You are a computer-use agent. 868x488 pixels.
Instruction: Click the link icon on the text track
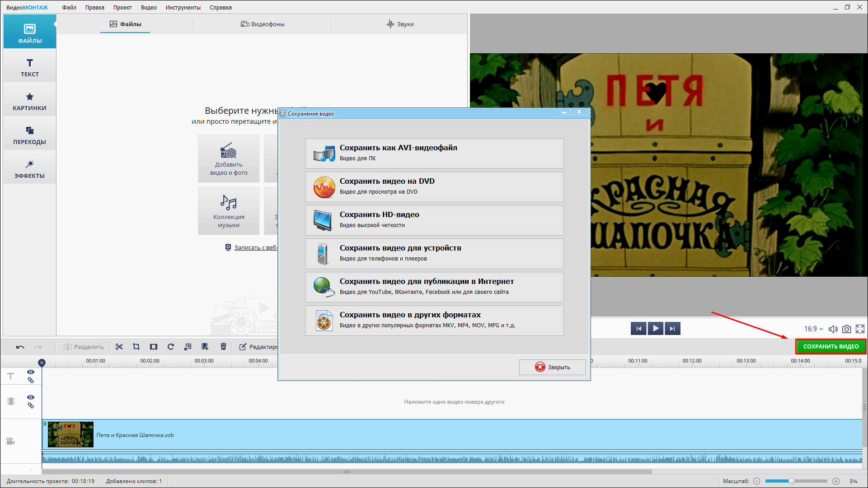click(x=31, y=380)
